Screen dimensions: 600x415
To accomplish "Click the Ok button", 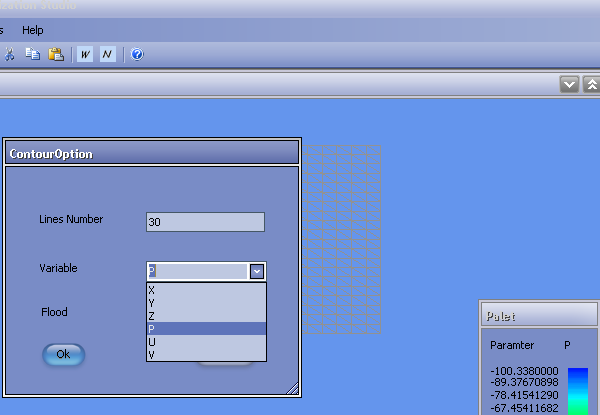I will coord(64,354).
